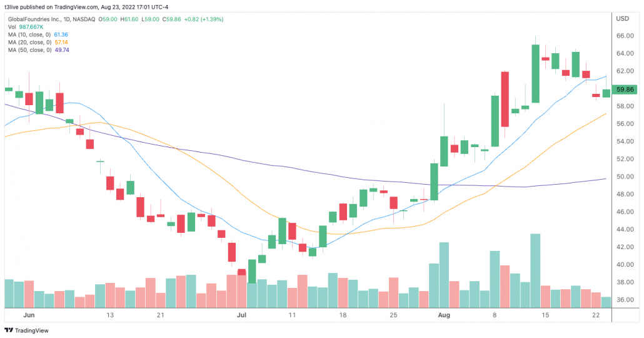Click the TradingView logo icon
The width and height of the screenshot is (644, 338).
point(9,330)
